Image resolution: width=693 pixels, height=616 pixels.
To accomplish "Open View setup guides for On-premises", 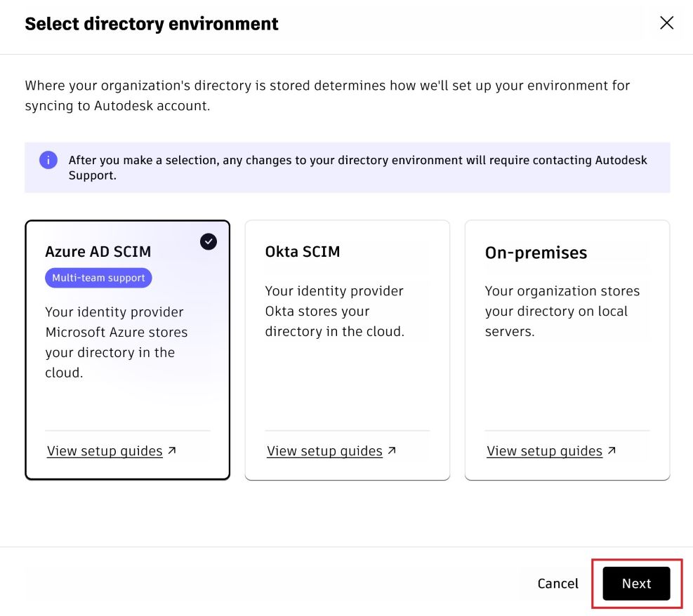I will click(x=544, y=451).
